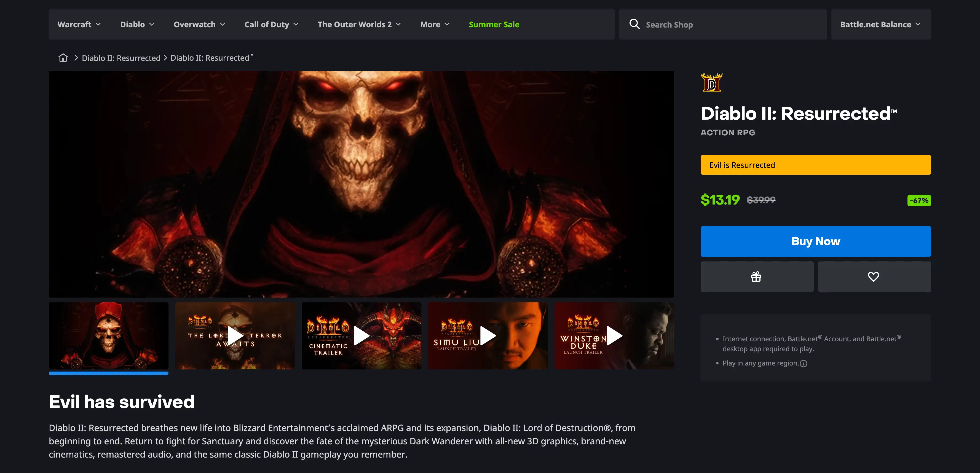Click the ACTION RPG genre label
The width and height of the screenshot is (980, 473).
(728, 133)
